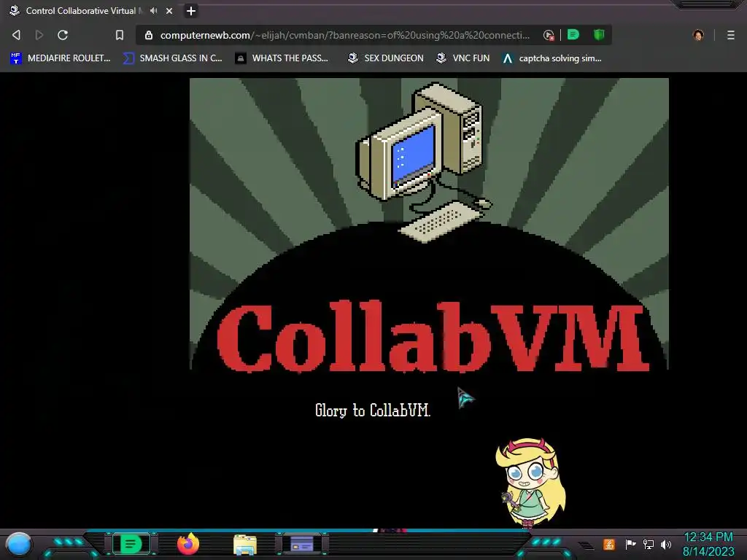Open the Start orb menu
747x560 pixels.
click(18, 544)
